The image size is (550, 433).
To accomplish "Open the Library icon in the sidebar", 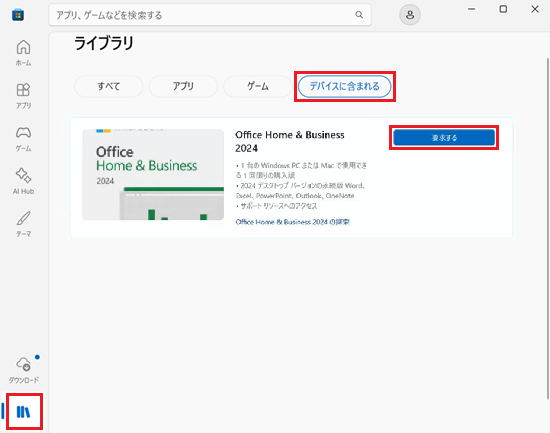I will tap(24, 412).
